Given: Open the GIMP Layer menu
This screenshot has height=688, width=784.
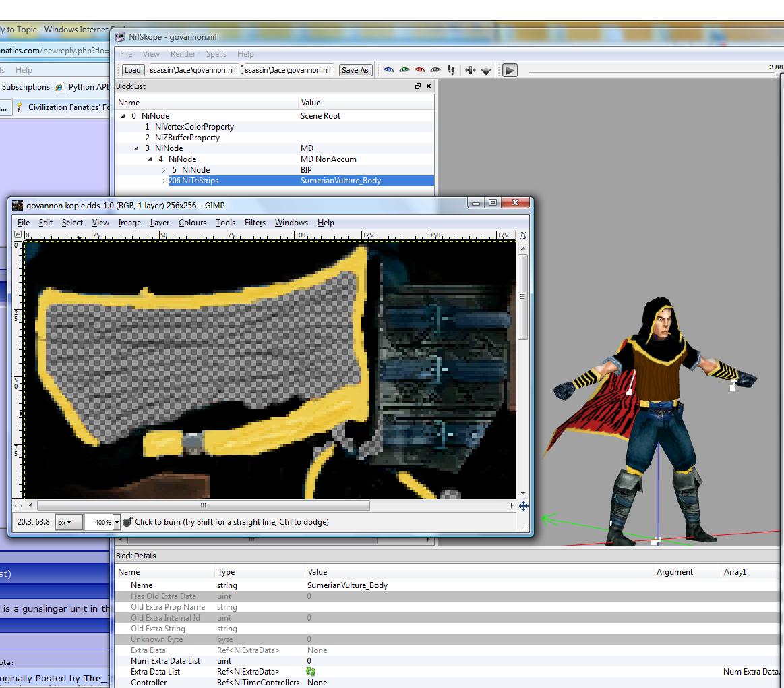Looking at the screenshot, I should tap(160, 223).
